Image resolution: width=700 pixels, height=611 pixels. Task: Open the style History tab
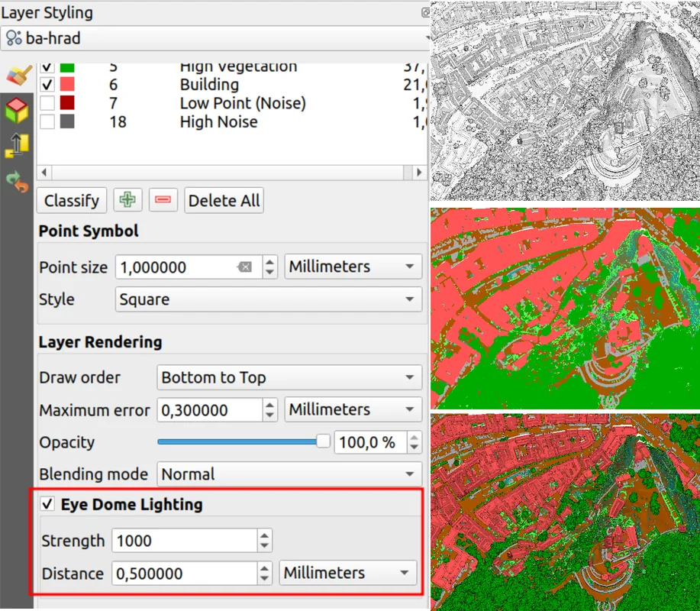coord(17,181)
